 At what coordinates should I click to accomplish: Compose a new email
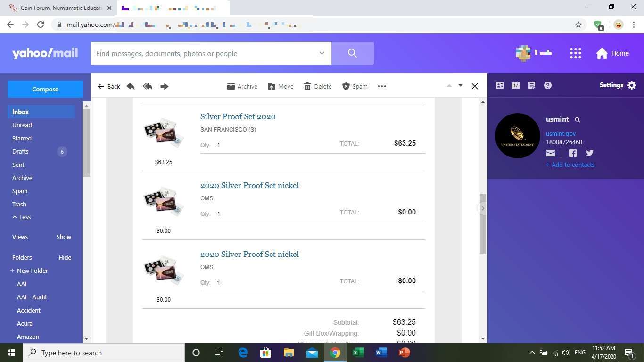(x=45, y=89)
